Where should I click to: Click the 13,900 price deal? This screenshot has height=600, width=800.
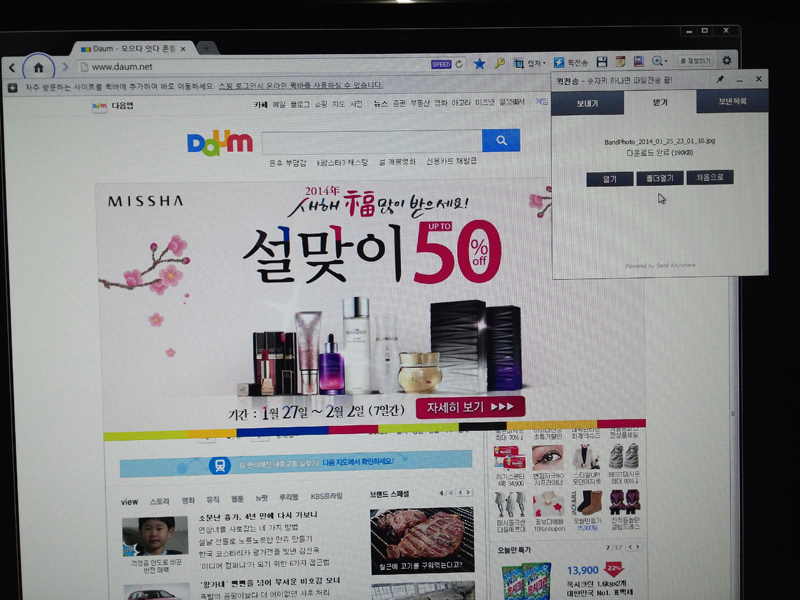click(582, 570)
